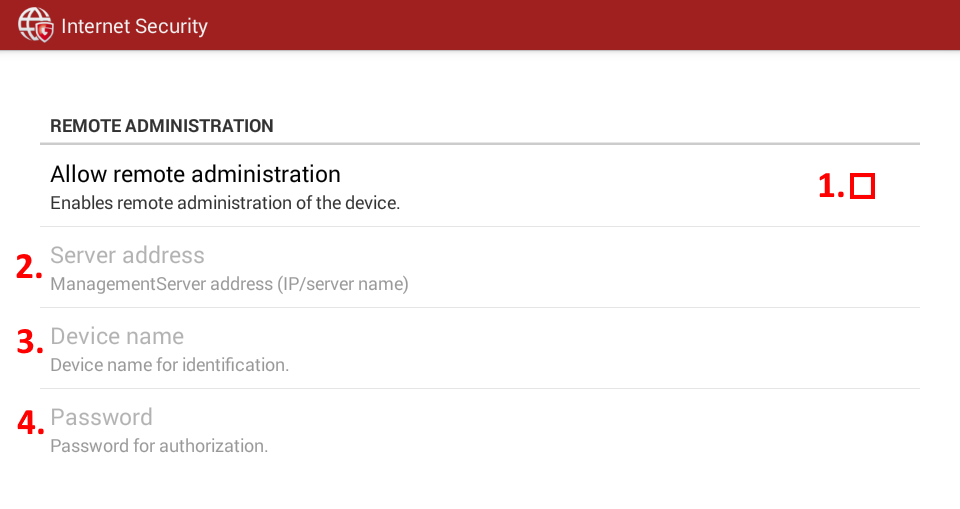
Task: Click the red annotation number 2
Action: pos(29,267)
